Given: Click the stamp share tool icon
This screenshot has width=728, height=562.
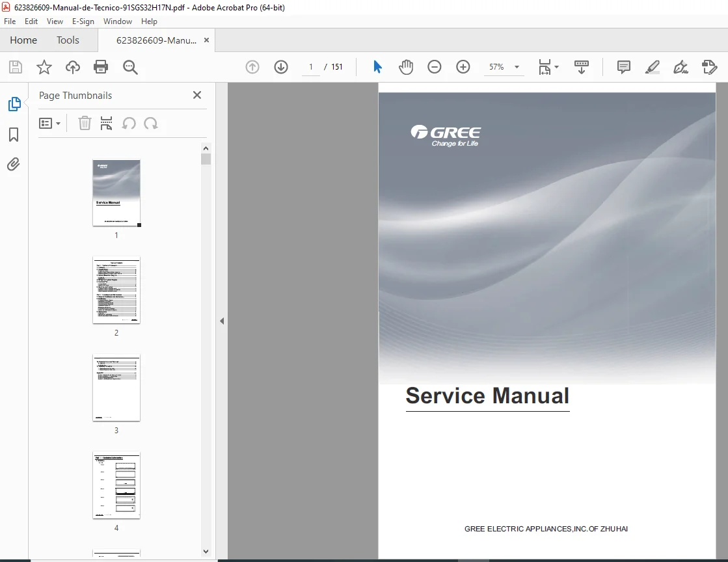Looking at the screenshot, I should [709, 67].
